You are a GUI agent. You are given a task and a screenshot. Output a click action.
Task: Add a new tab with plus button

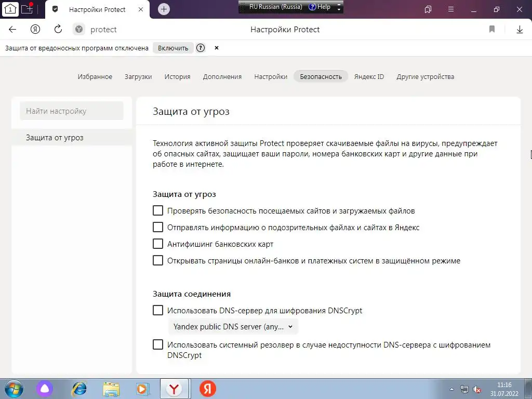[x=164, y=9]
